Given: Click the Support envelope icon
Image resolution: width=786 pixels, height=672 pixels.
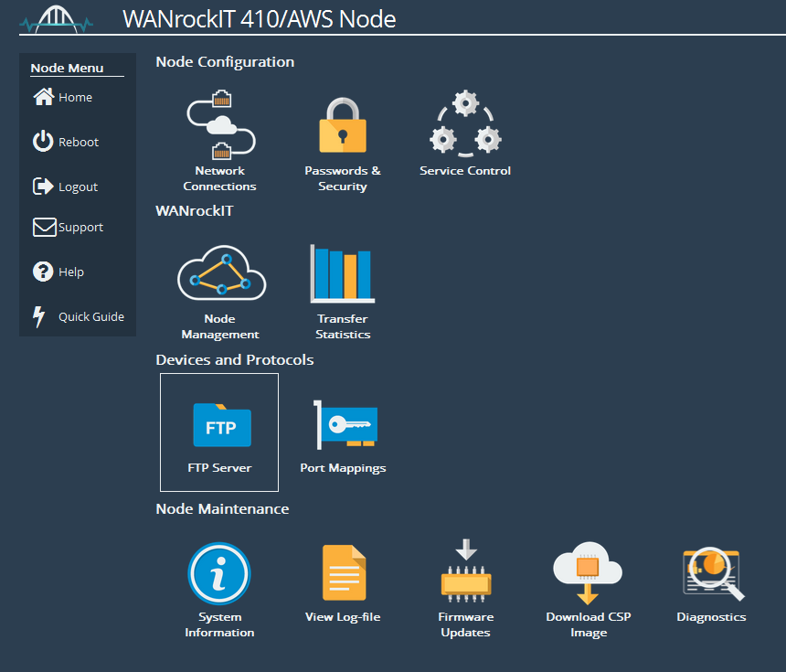Looking at the screenshot, I should 44,227.
